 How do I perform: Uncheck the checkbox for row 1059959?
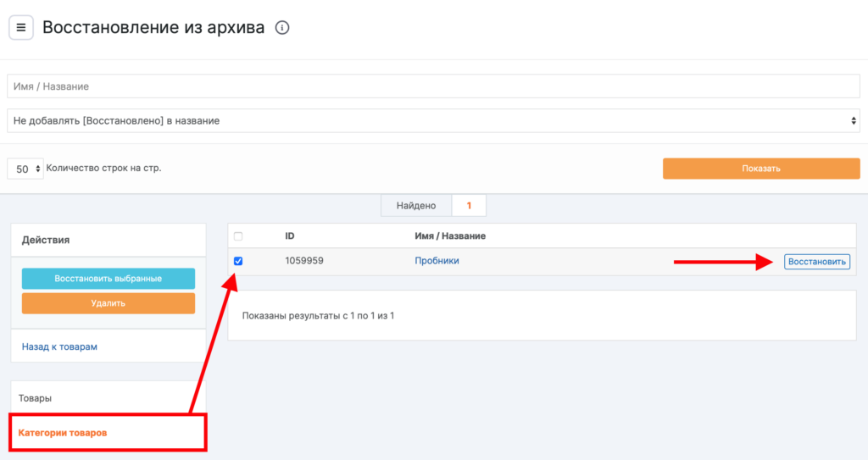pos(238,261)
